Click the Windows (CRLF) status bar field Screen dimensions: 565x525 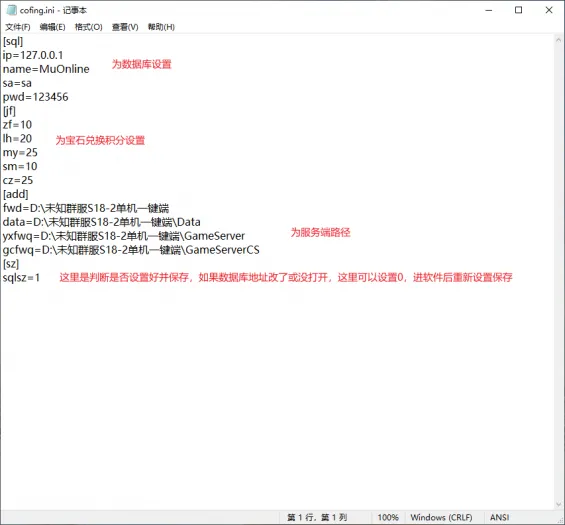(441, 517)
